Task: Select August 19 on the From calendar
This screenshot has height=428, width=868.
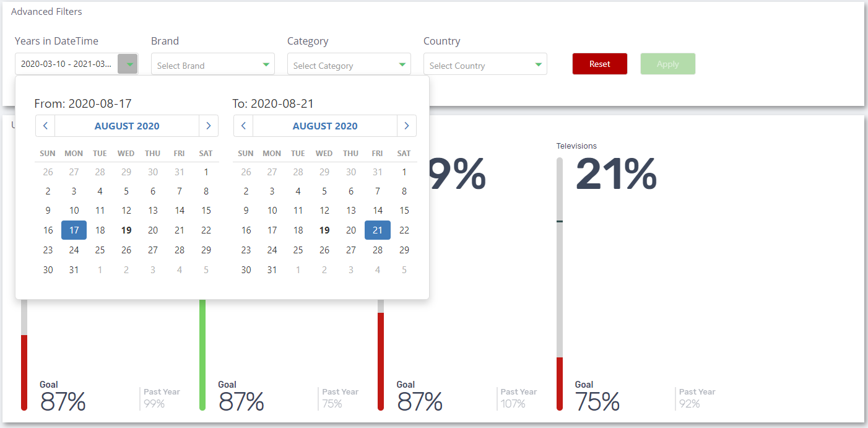Action: point(126,230)
